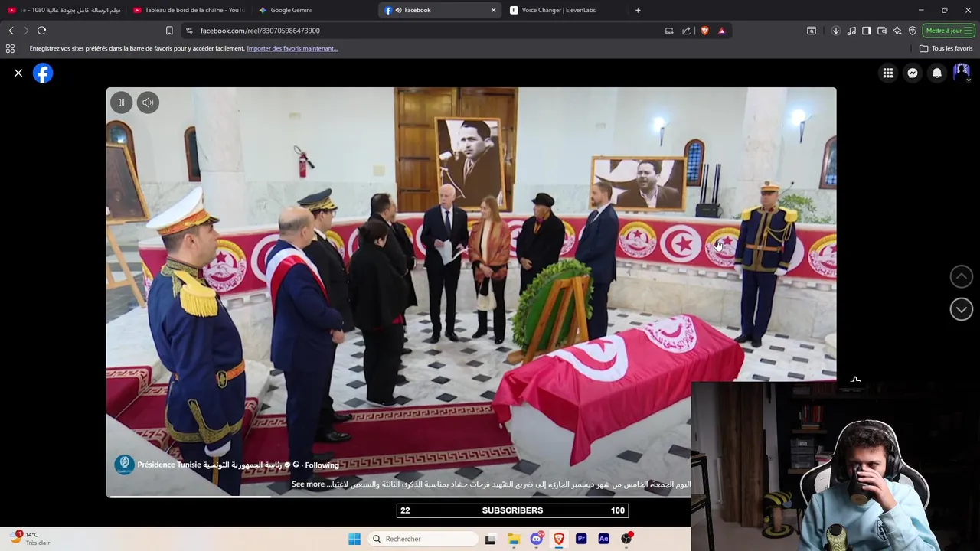Click Présidence Tunisie profile avatar

(x=124, y=465)
